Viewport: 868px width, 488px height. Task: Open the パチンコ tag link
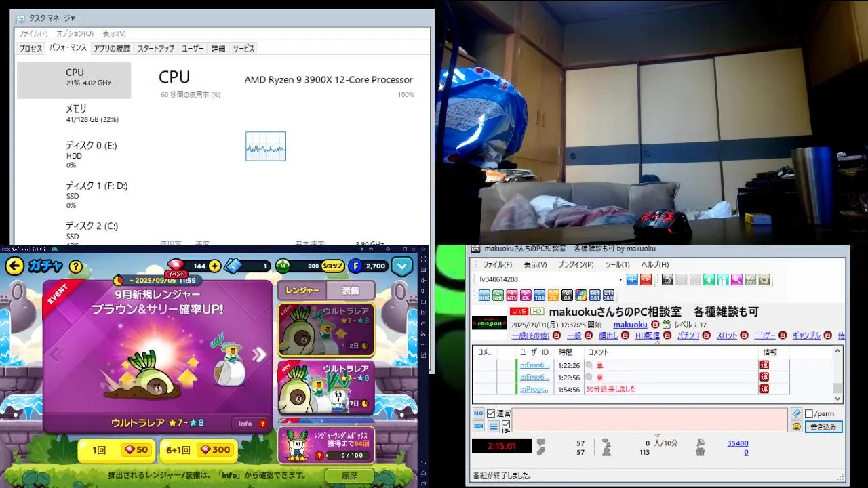688,335
